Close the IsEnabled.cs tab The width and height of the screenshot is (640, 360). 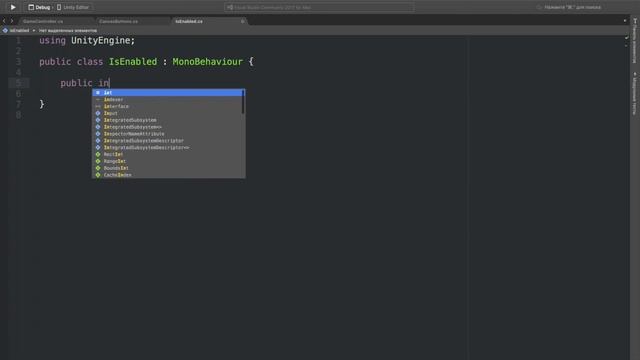242,21
